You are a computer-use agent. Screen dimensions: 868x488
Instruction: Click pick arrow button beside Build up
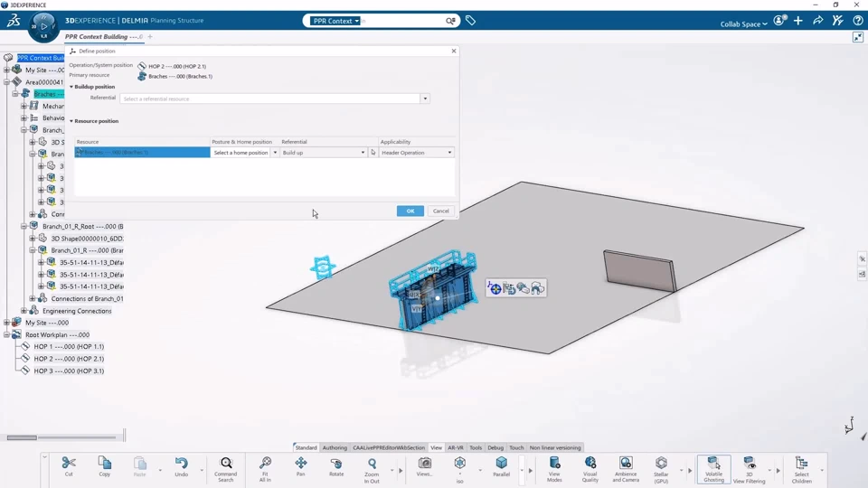[373, 153]
